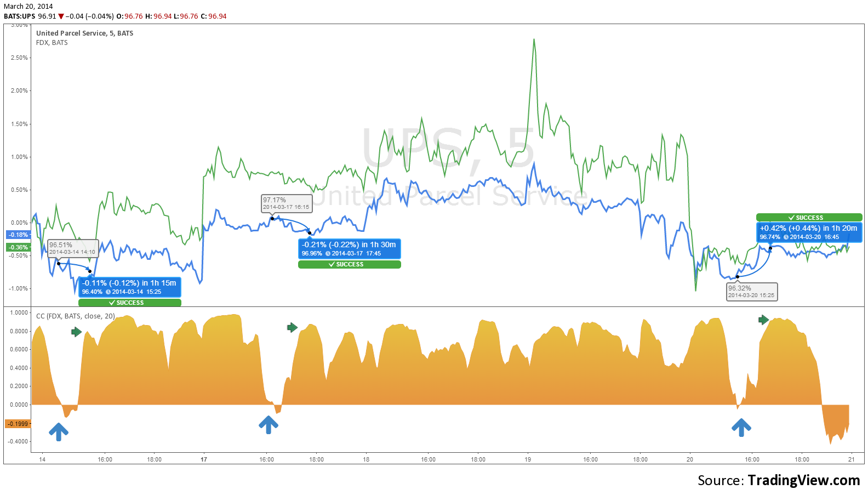The height and width of the screenshot is (495, 868).
Task: Click the 'March 20, 2014' date heading
Action: [x=28, y=7]
